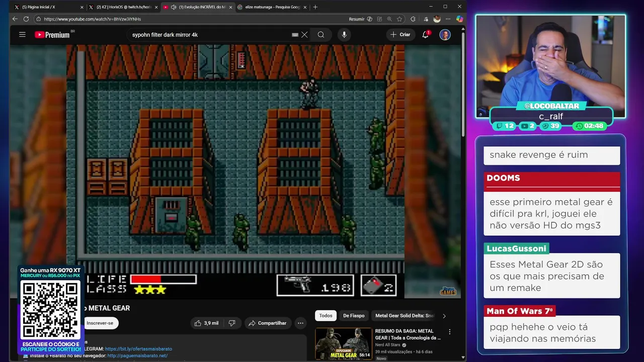The width and height of the screenshot is (644, 362).
Task: Click the Criar button
Action: [x=400, y=35]
